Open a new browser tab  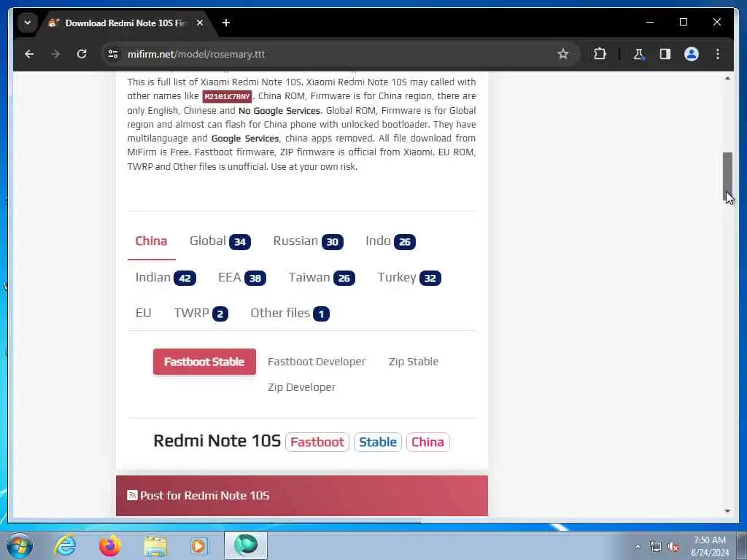pyautogui.click(x=226, y=23)
